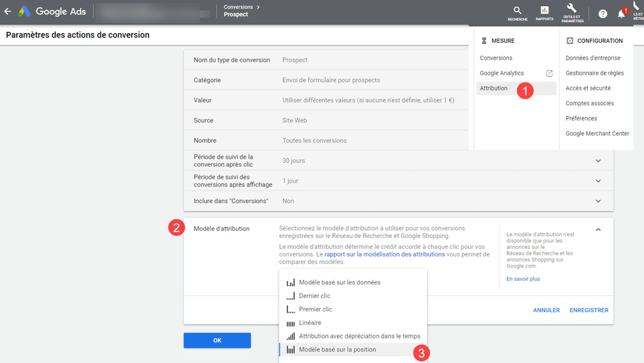Click the 1 jour value

coord(290,181)
